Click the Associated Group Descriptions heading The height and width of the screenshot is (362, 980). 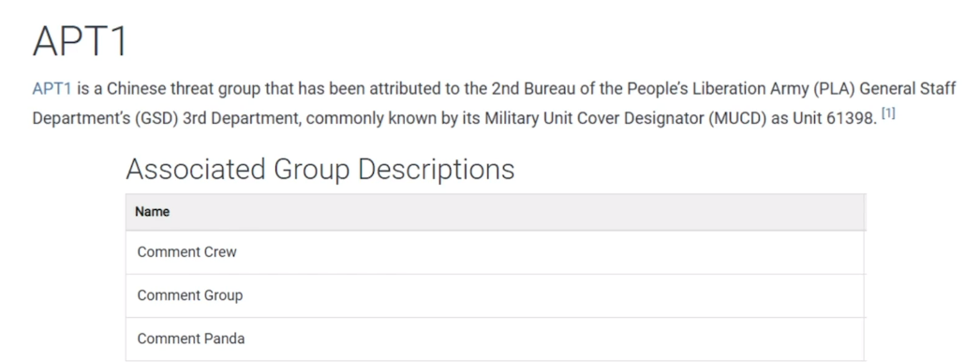[x=320, y=169]
